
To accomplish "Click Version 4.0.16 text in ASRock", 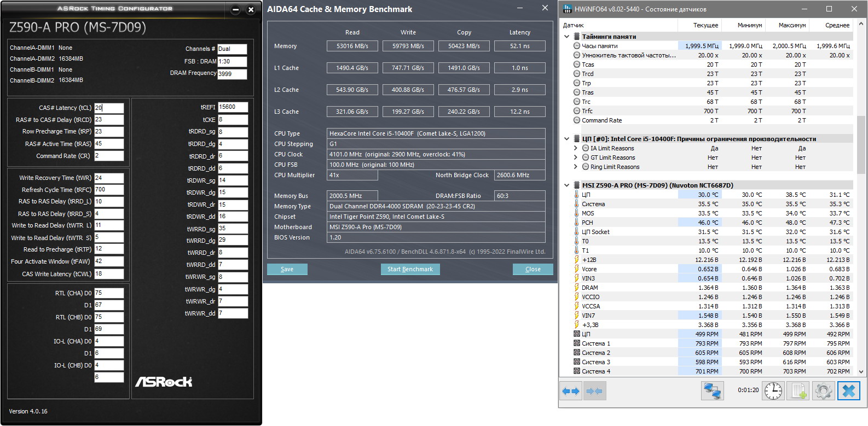I will 28,411.
